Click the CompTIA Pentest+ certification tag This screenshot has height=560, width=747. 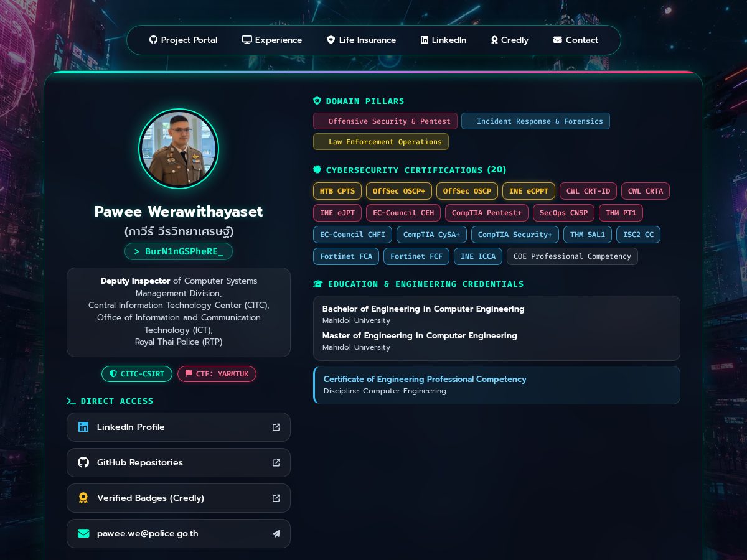487,213
